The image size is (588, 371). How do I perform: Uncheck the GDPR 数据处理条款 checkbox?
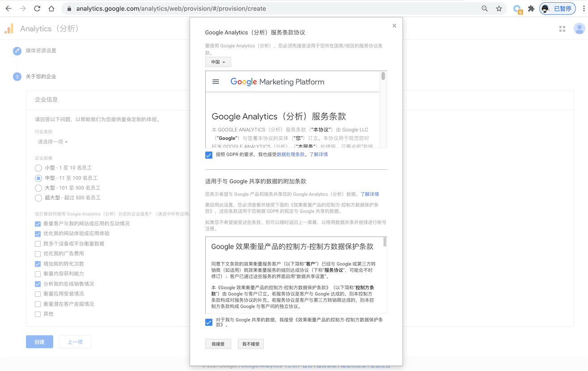(208, 155)
